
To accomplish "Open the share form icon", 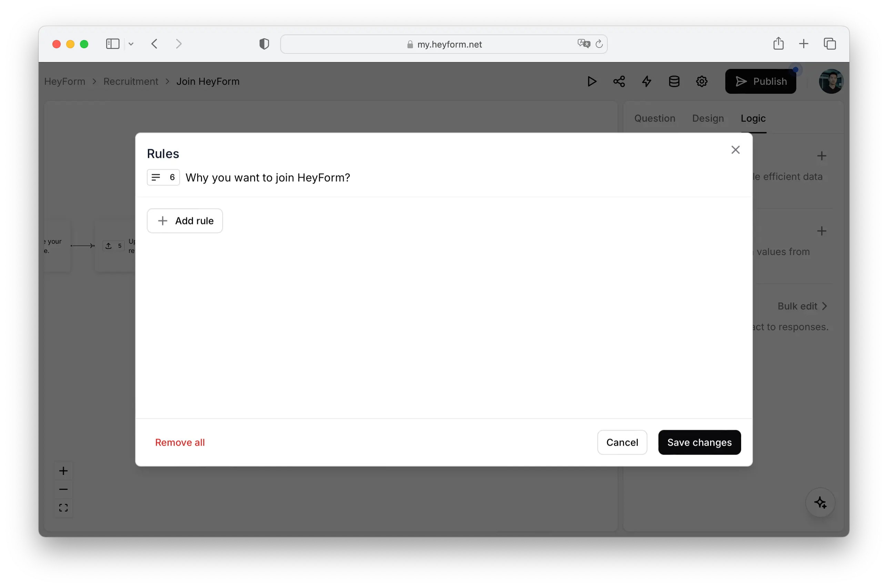I will 619,81.
